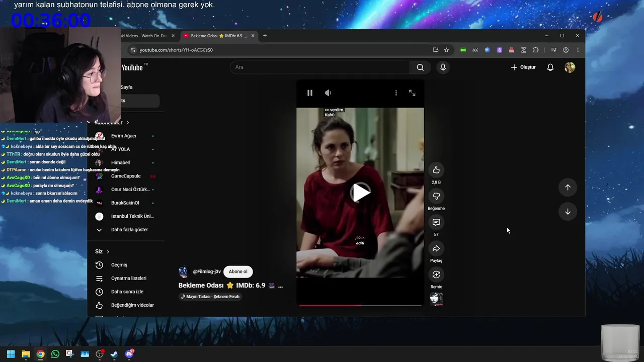Start voice search with microphone
The width and height of the screenshot is (644, 362).
[x=443, y=67]
